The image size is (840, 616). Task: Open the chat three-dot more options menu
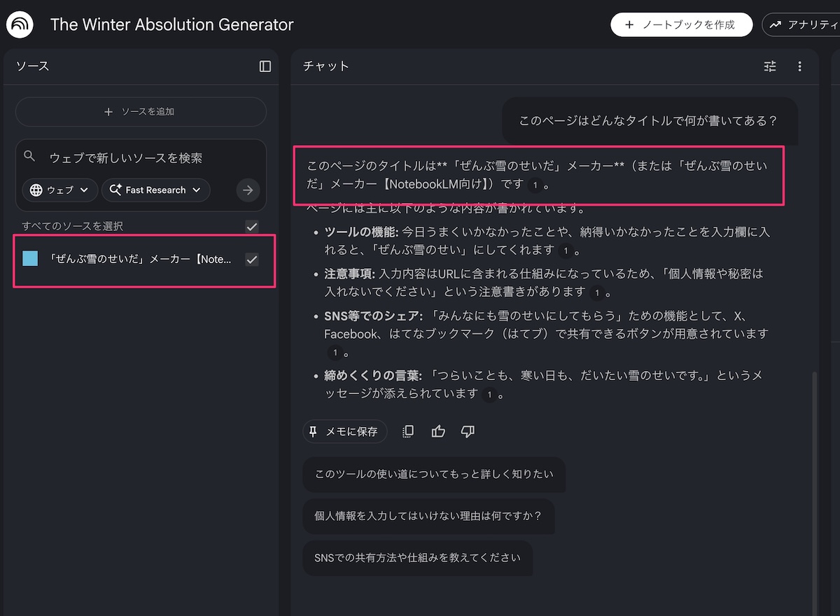800,66
